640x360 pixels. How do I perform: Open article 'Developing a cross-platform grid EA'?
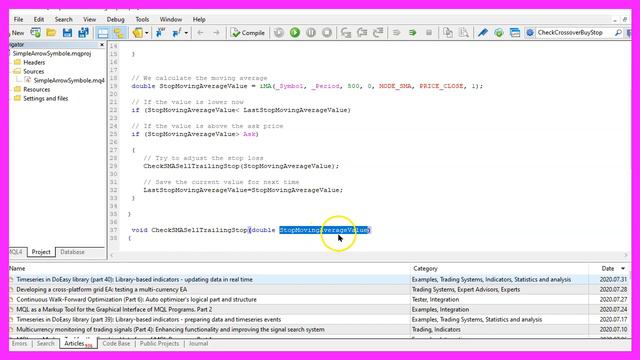102,289
